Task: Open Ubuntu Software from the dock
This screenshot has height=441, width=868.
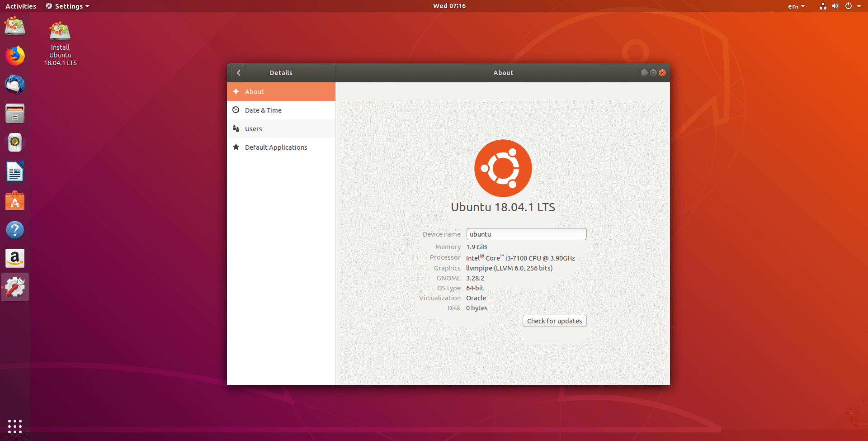Action: click(15, 200)
